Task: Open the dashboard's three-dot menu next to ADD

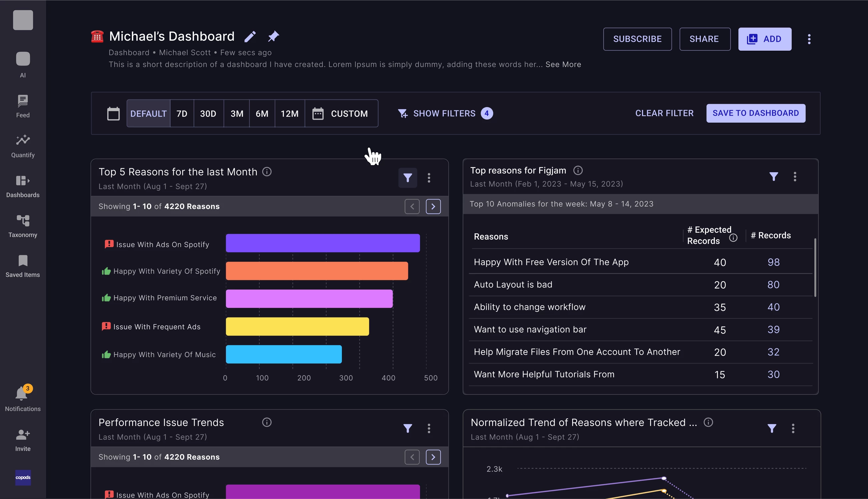Action: pos(809,39)
